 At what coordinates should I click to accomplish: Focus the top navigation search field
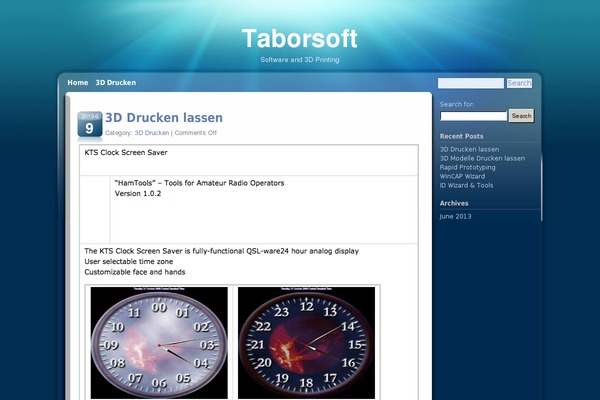[471, 83]
